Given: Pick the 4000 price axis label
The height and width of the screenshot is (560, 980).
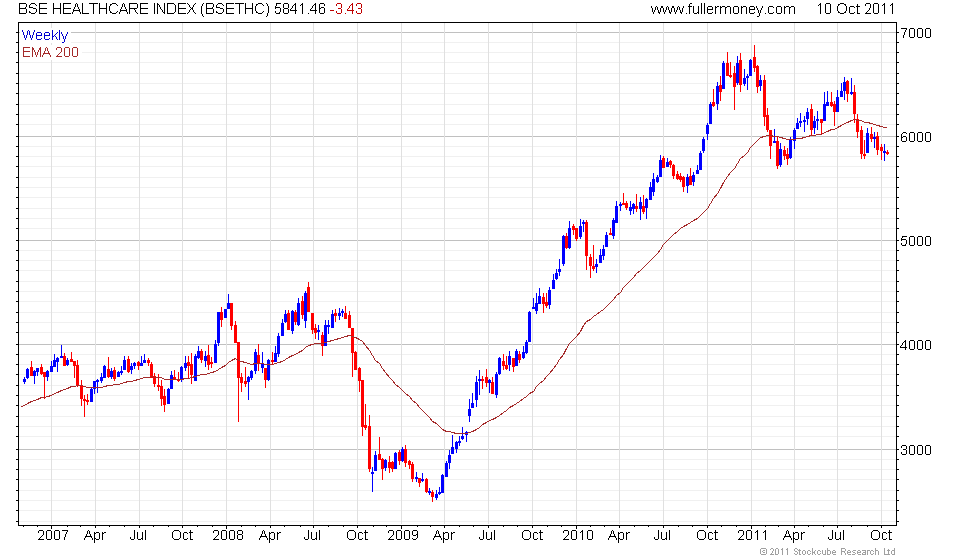Looking at the screenshot, I should 916,345.
